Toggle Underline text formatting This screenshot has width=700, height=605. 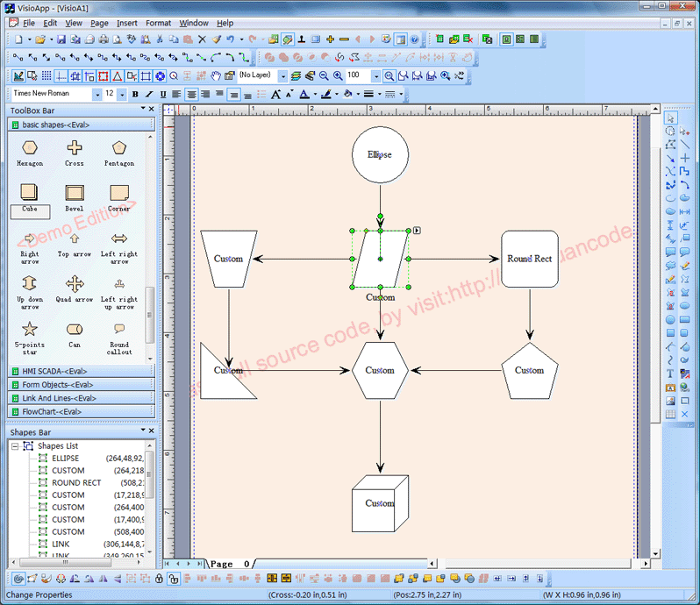pyautogui.click(x=162, y=95)
